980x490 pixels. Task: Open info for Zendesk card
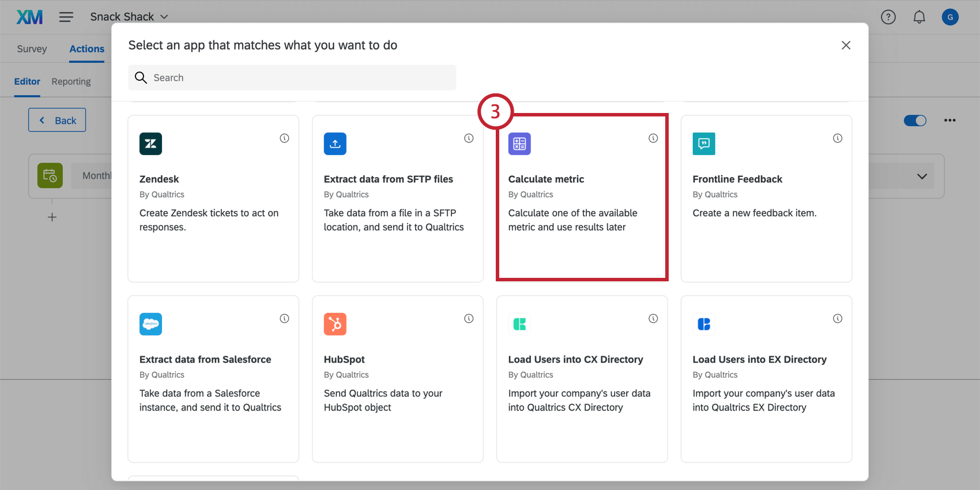tap(284, 138)
